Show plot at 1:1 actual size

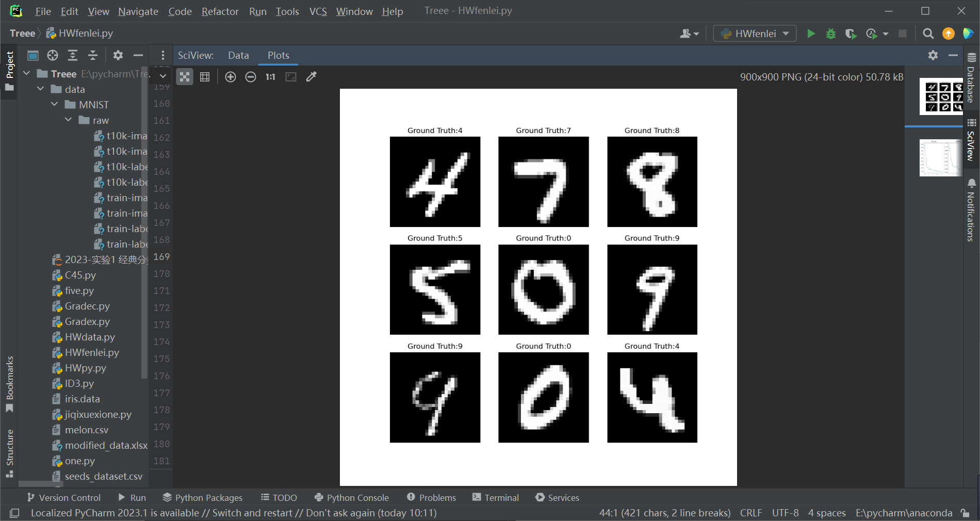(x=270, y=76)
